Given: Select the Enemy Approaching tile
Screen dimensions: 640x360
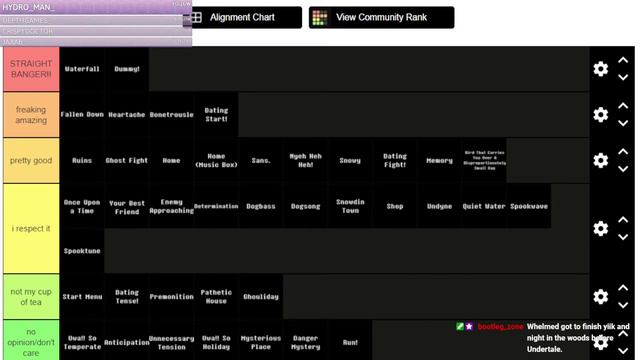Looking at the screenshot, I should coord(171,206).
